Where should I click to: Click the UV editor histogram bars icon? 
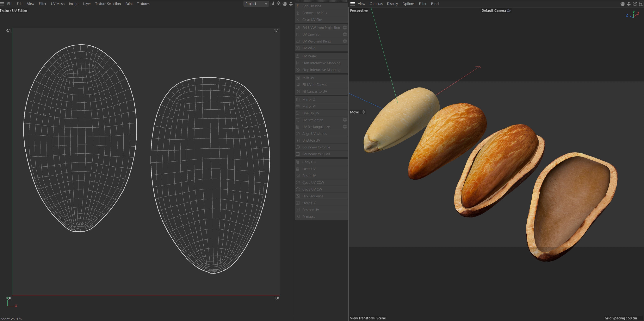pyautogui.click(x=272, y=4)
